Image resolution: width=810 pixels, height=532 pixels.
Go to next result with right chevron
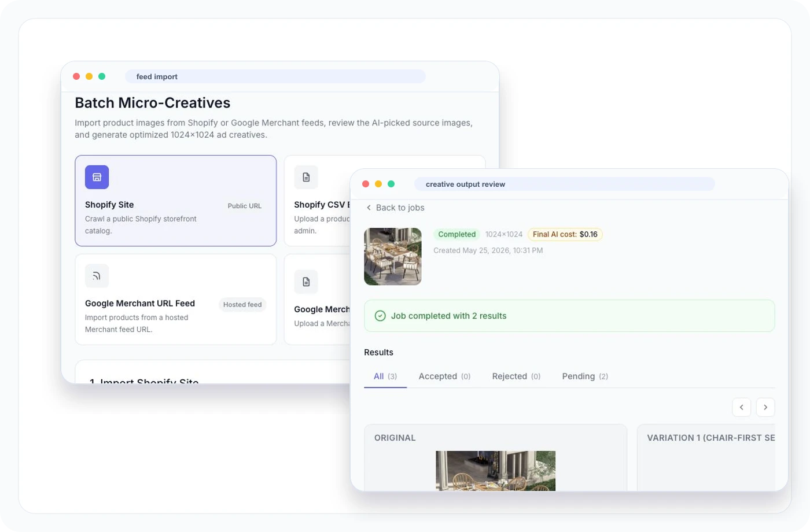[x=765, y=407]
